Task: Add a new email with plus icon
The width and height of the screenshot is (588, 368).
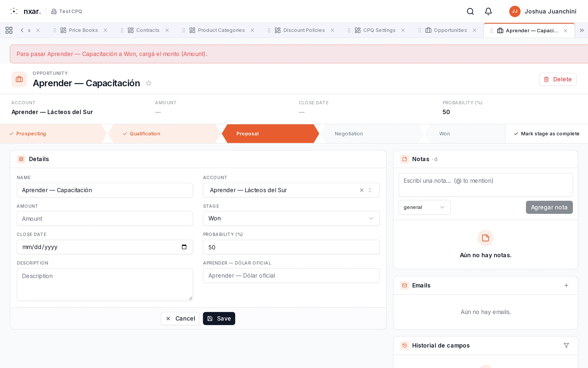Action: tap(566, 285)
